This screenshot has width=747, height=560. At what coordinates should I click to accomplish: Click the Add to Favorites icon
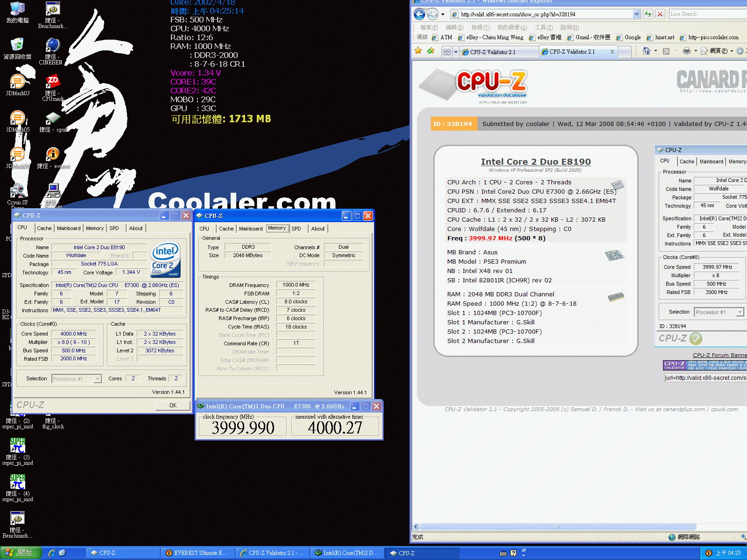[430, 51]
